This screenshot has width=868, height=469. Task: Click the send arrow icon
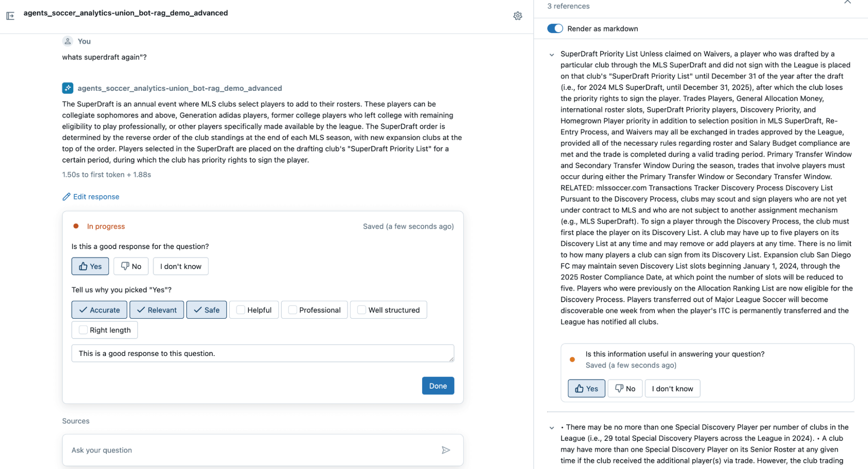[446, 450]
